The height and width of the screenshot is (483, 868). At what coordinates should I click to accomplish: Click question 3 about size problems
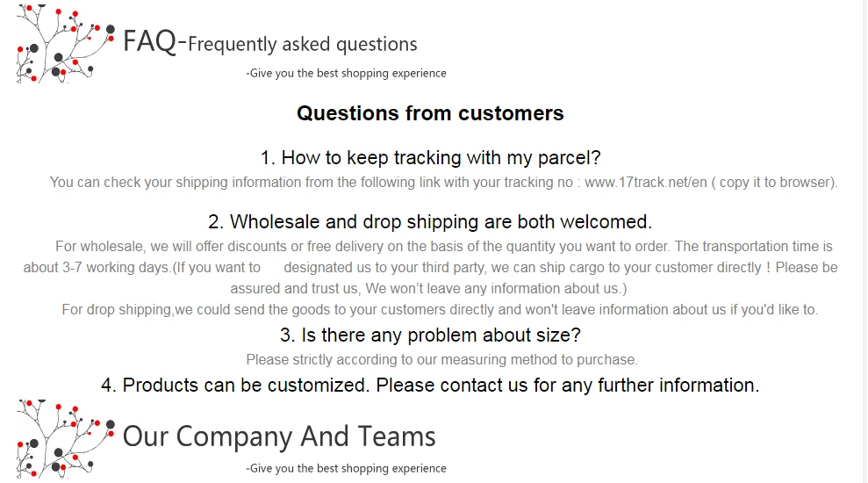click(430, 335)
